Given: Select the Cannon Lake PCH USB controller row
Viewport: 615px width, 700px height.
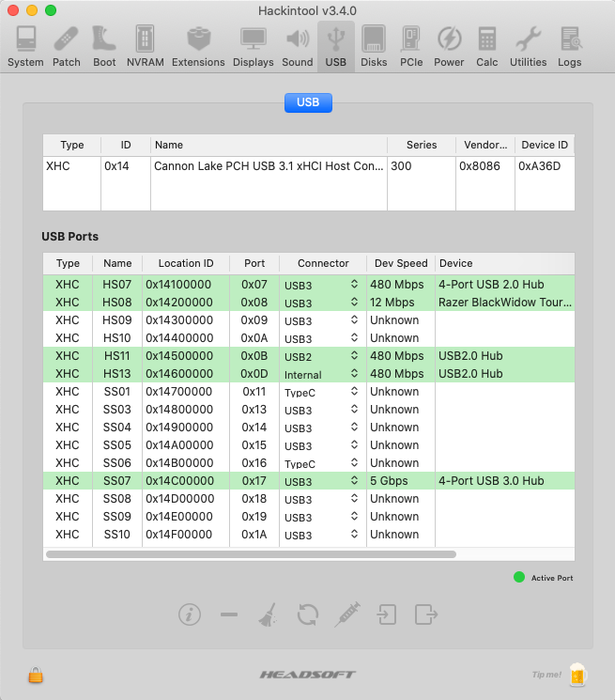Looking at the screenshot, I should coord(309,166).
